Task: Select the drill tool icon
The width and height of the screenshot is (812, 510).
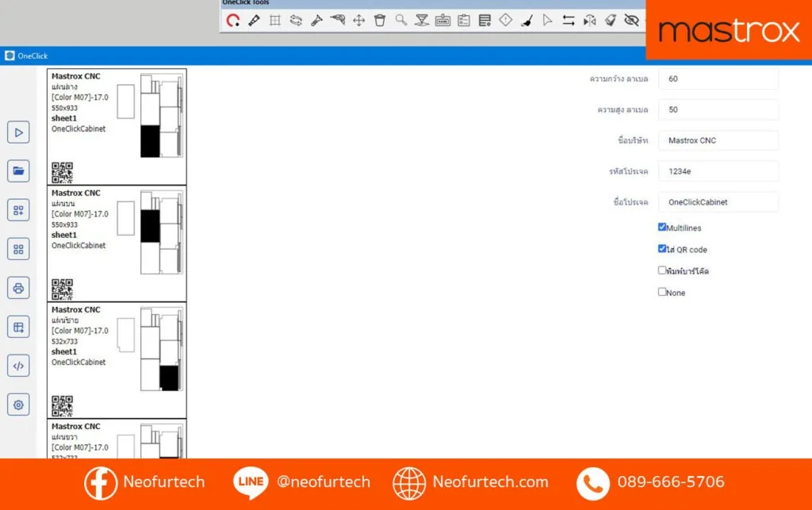Action: tap(338, 20)
